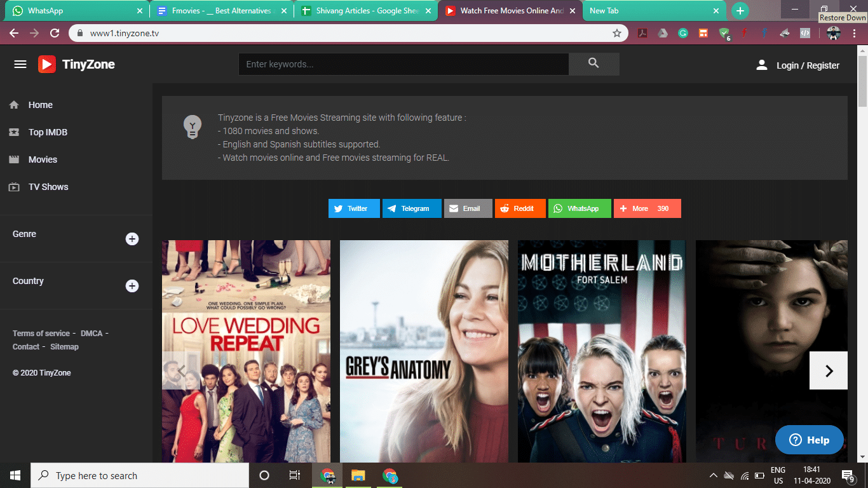Click the Chrome profile avatar
The width and height of the screenshot is (868, 488).
(834, 33)
